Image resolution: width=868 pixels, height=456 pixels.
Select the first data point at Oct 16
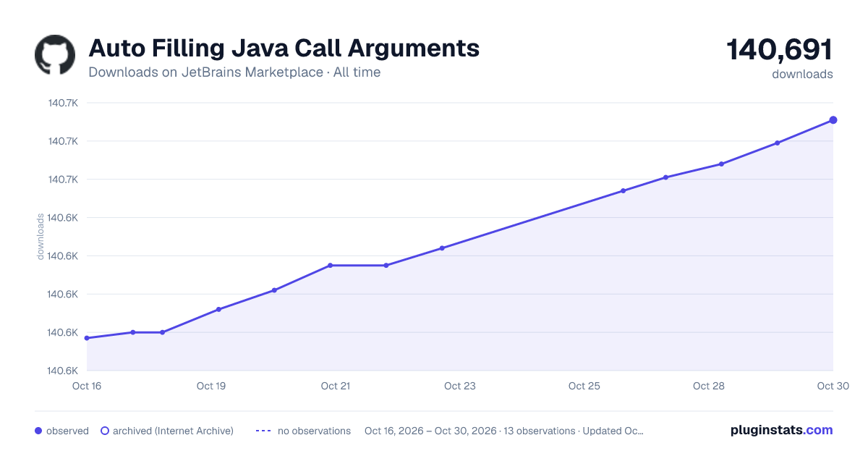coord(87,338)
